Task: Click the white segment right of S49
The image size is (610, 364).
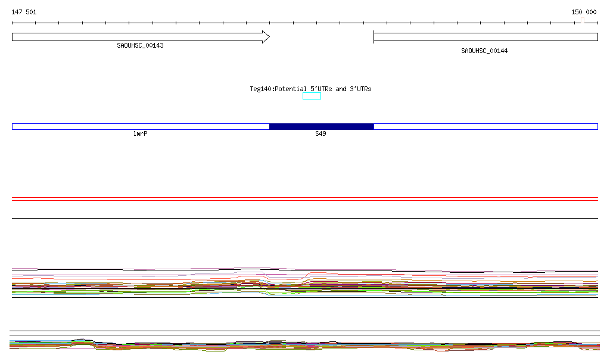Action: point(485,126)
